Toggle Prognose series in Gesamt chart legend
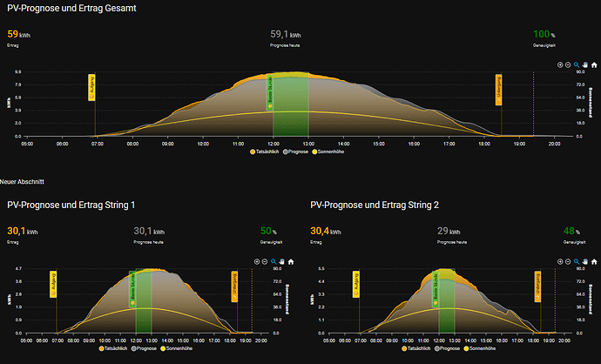 click(295, 152)
